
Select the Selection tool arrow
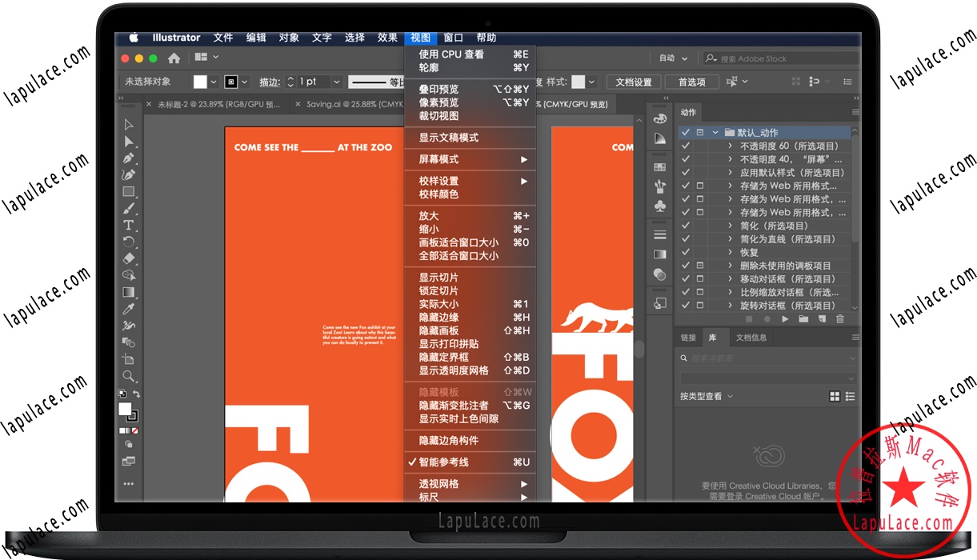point(128,125)
